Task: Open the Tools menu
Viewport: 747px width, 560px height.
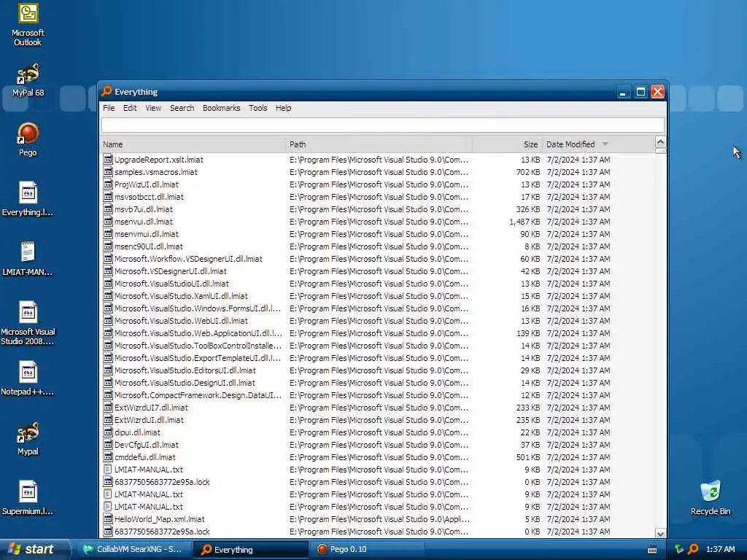Action: (258, 108)
